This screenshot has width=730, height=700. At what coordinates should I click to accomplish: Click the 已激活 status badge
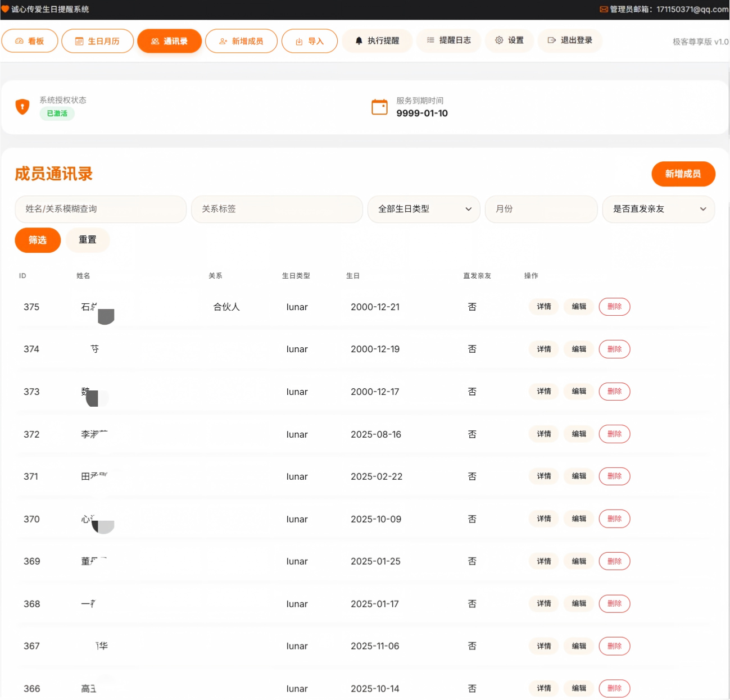57,113
